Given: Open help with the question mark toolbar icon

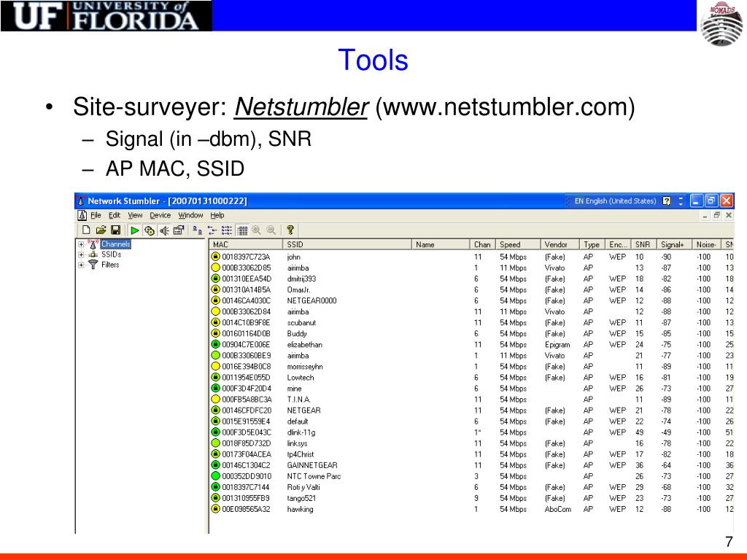Looking at the screenshot, I should click(x=290, y=230).
